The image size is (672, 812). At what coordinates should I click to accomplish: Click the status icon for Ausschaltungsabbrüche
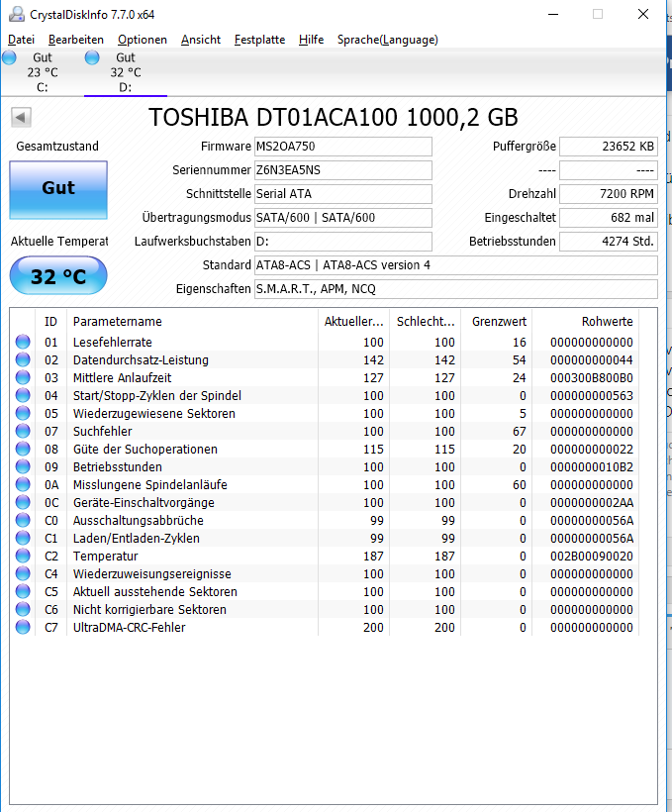pos(23,520)
